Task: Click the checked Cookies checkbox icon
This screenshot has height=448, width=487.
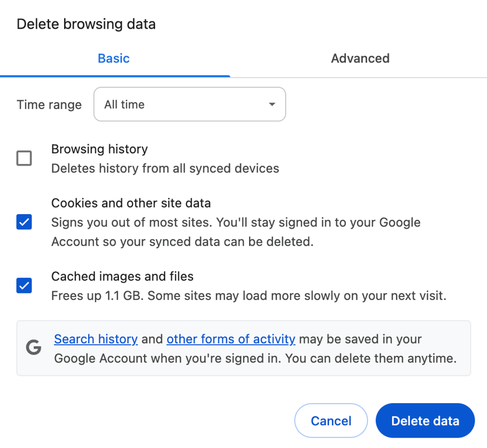Action: pyautogui.click(x=24, y=222)
